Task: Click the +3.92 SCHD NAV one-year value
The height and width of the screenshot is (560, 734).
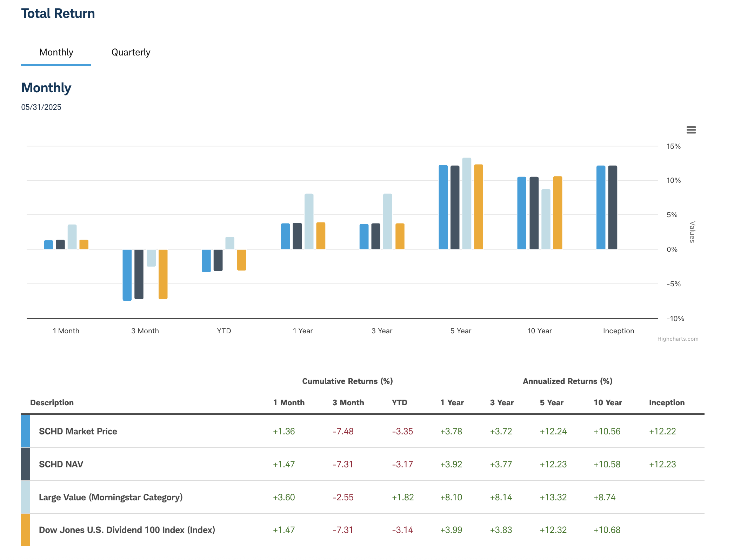Action: 451,464
